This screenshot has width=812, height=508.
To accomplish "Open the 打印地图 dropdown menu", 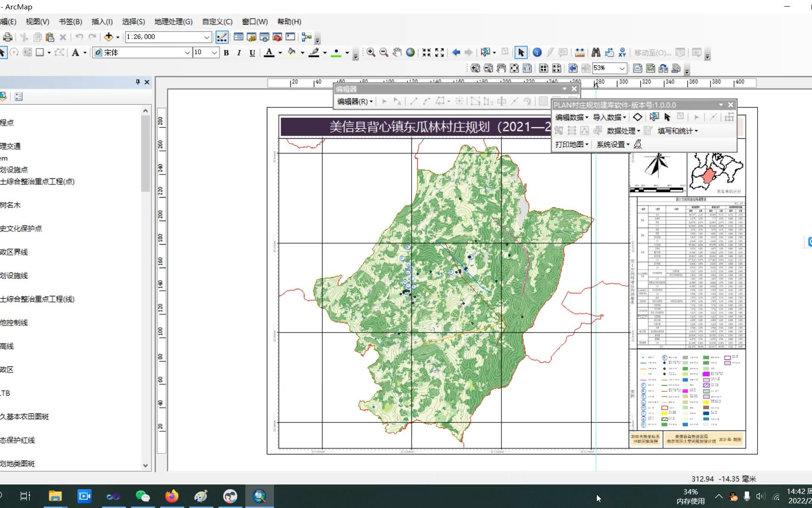I will (572, 144).
